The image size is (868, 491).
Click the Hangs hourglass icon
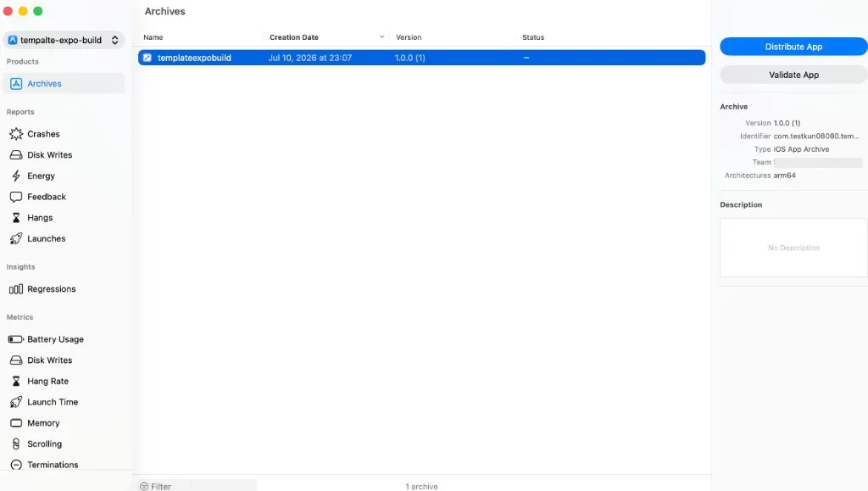click(x=16, y=218)
